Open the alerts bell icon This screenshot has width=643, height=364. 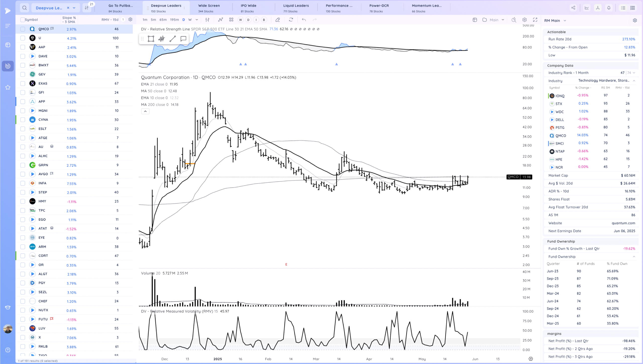point(609,8)
